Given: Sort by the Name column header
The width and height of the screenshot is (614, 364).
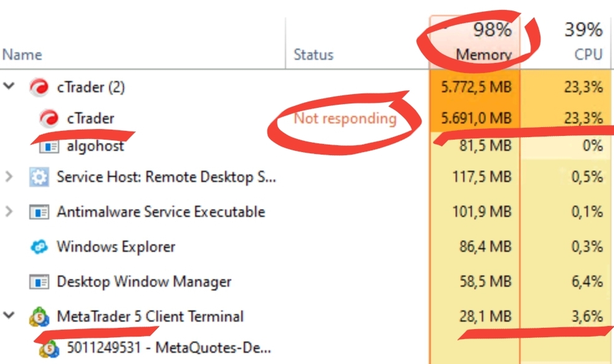Looking at the screenshot, I should coord(22,55).
